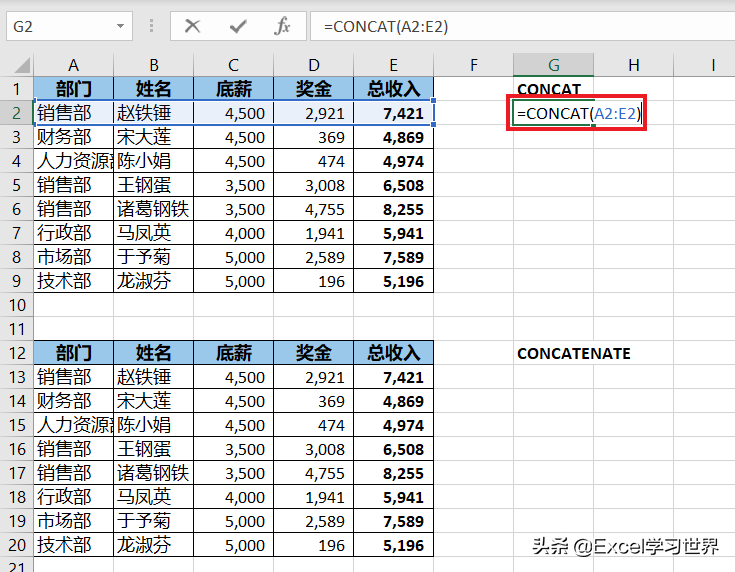Select column A header
Viewport: 735px width, 572px height.
point(74,65)
